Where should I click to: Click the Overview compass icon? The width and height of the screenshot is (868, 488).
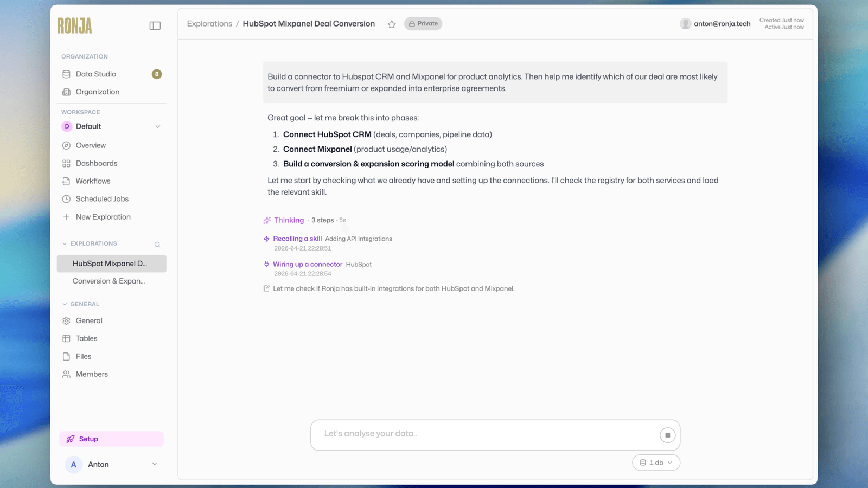coord(66,145)
